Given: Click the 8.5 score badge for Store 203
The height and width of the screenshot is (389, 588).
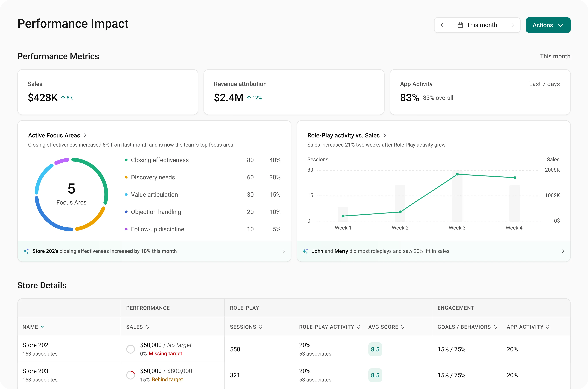Looking at the screenshot, I should [x=375, y=375].
